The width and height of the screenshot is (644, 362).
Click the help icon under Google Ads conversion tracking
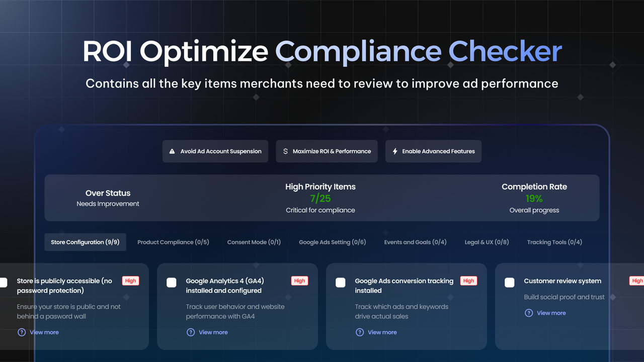point(360,332)
